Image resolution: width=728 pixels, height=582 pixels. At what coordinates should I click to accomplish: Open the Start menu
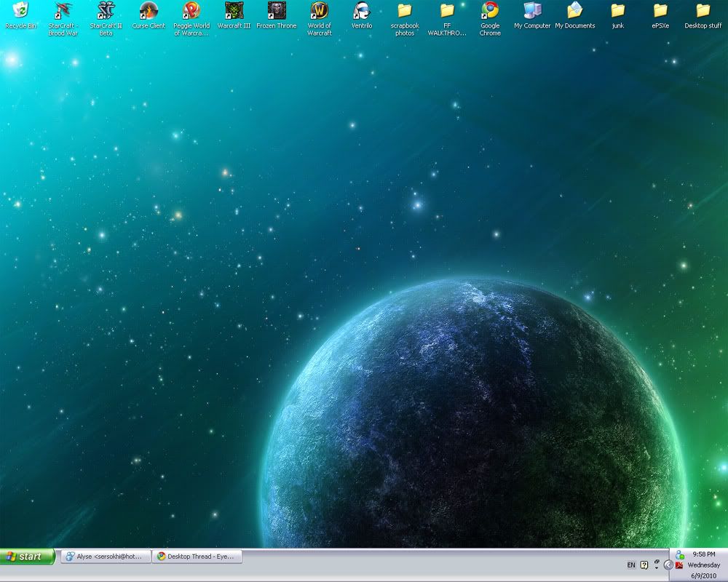[x=28, y=557]
